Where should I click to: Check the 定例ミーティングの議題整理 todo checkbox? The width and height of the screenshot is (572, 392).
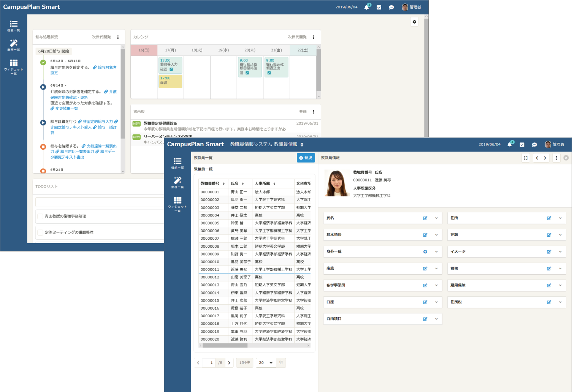(x=40, y=232)
